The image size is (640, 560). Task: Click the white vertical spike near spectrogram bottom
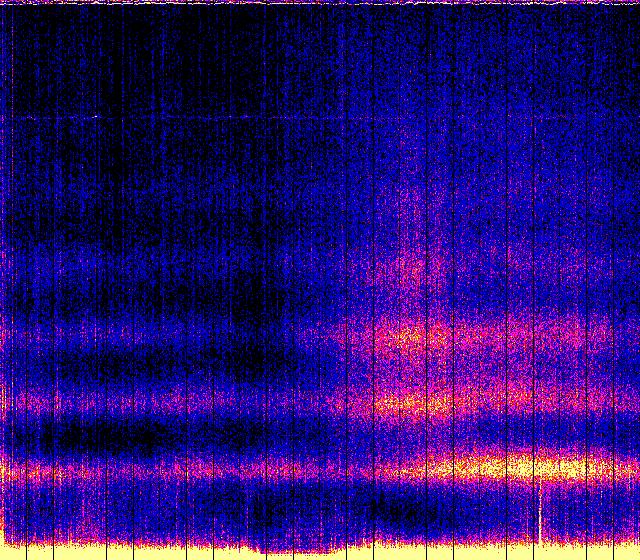[x=540, y=513]
